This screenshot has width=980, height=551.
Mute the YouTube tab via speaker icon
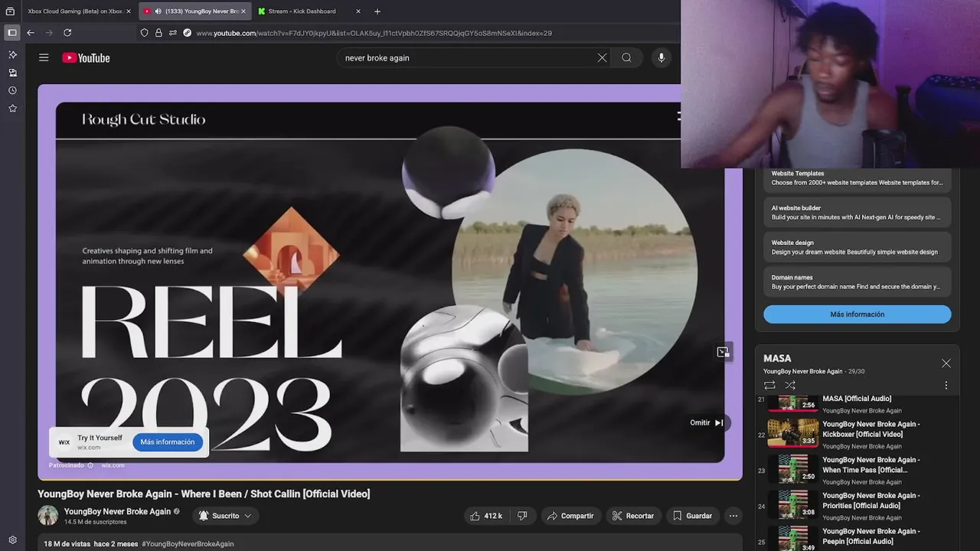pyautogui.click(x=158, y=11)
